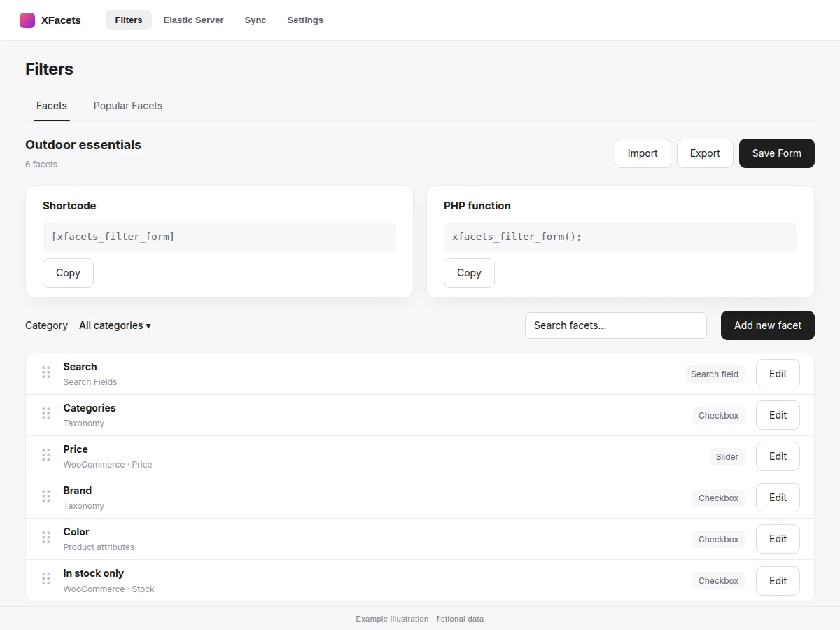Open the Settings navigation item
Image resolution: width=840 pixels, height=630 pixels.
click(x=305, y=20)
